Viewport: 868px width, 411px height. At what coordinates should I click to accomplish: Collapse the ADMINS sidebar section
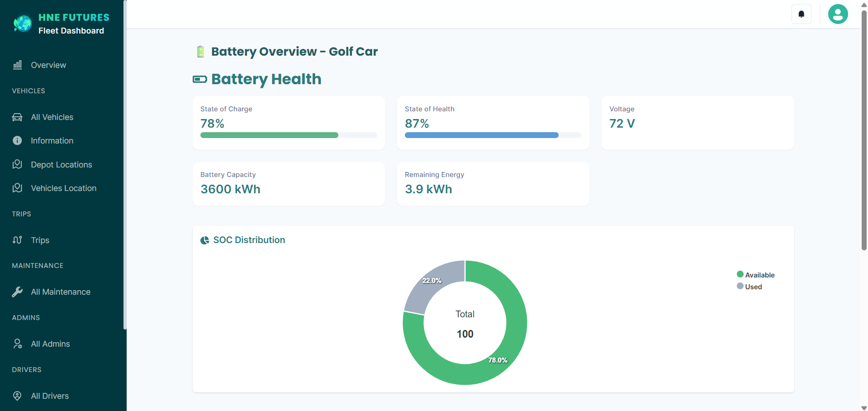click(x=26, y=317)
